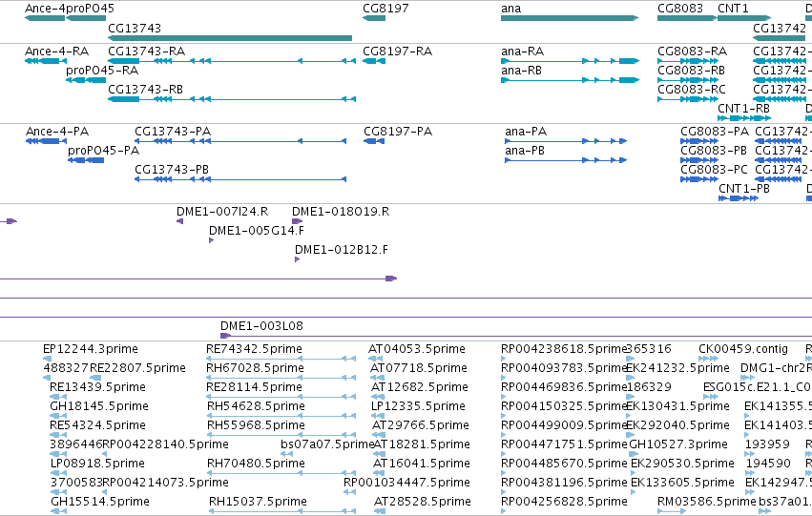Click the CNT1 gene glyph
The height and width of the screenshot is (516, 812).
click(744, 18)
